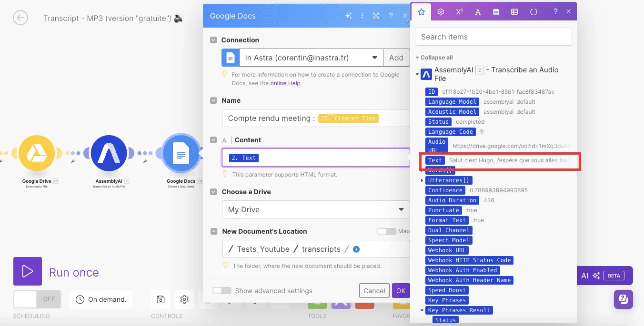Toggle the New Document's Location checkbox
Image resolution: width=644 pixels, height=326 pixels.
(213, 231)
